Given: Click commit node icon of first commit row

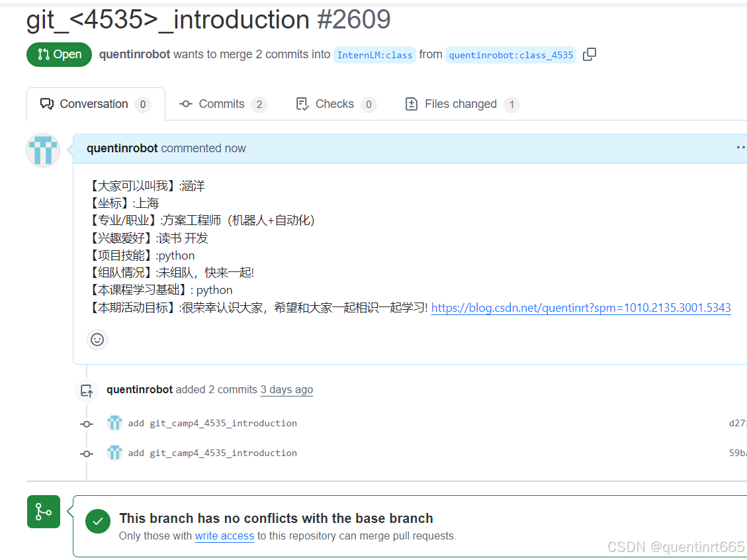Looking at the screenshot, I should click(x=87, y=424).
